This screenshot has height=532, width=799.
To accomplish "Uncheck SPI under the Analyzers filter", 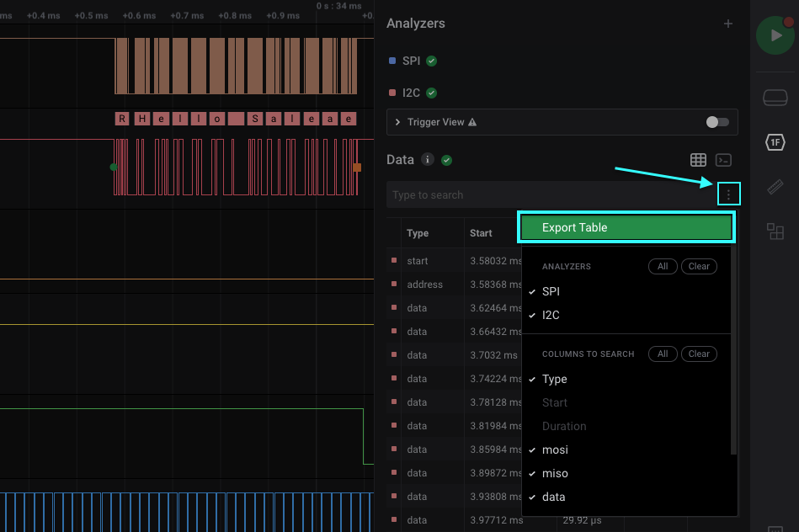I will [x=551, y=291].
